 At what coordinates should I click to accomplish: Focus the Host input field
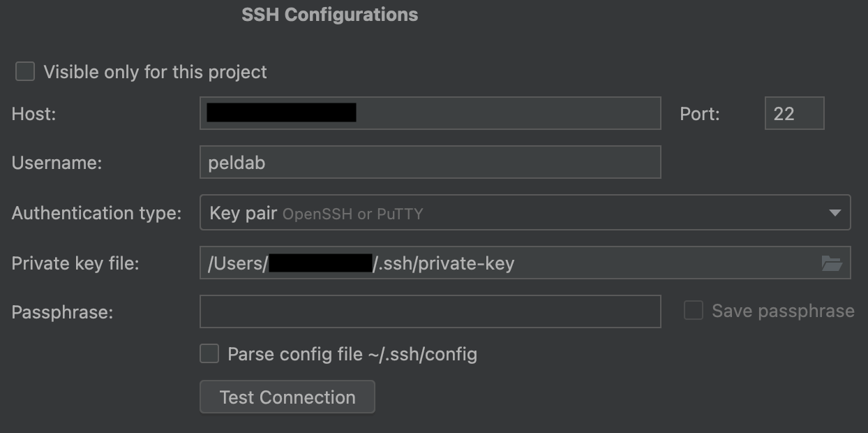pos(429,113)
